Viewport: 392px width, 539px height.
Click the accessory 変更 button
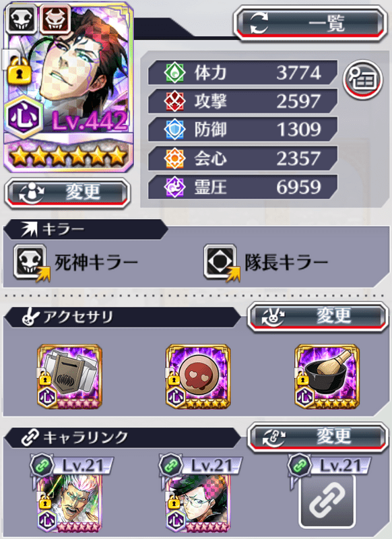(318, 317)
